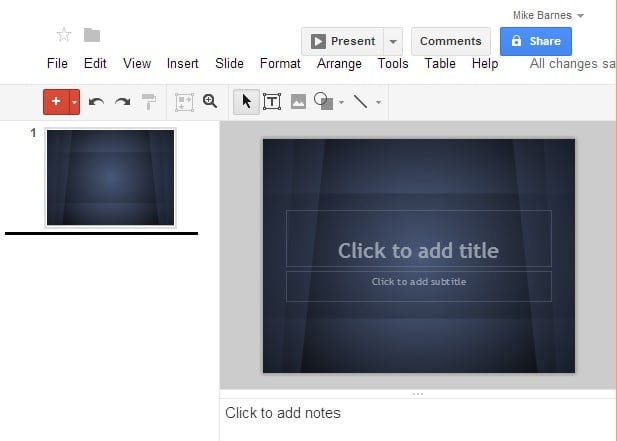Select the line tool
Screen dimensions: 617x441
[x=360, y=101]
